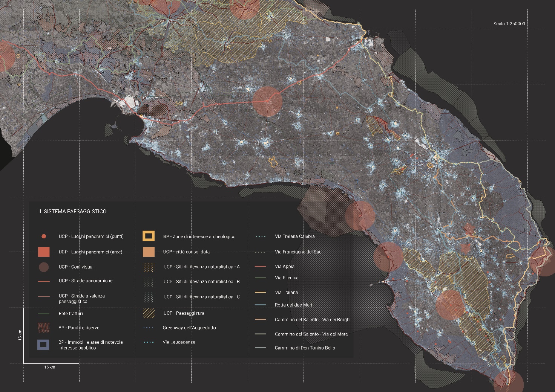Viewport: 555px width, 392px height.
Task: Click the red dot beside Luoghi panoramici (punti)
Action: (x=44, y=236)
